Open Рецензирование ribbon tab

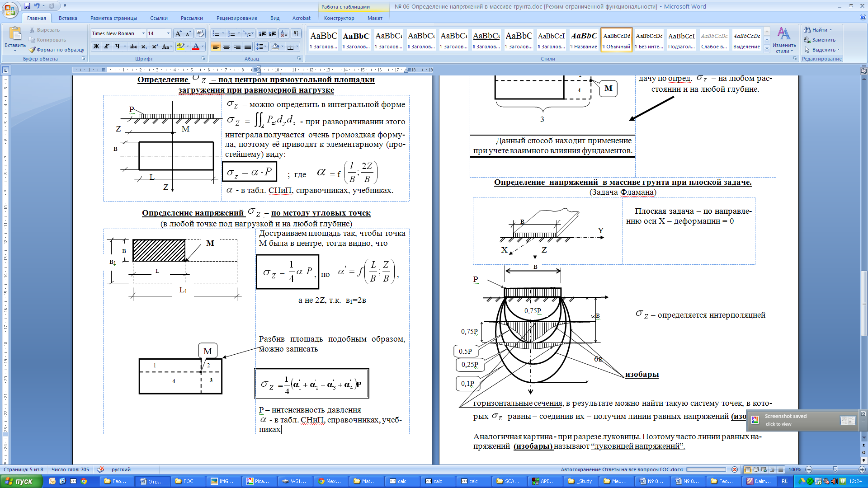tap(237, 18)
